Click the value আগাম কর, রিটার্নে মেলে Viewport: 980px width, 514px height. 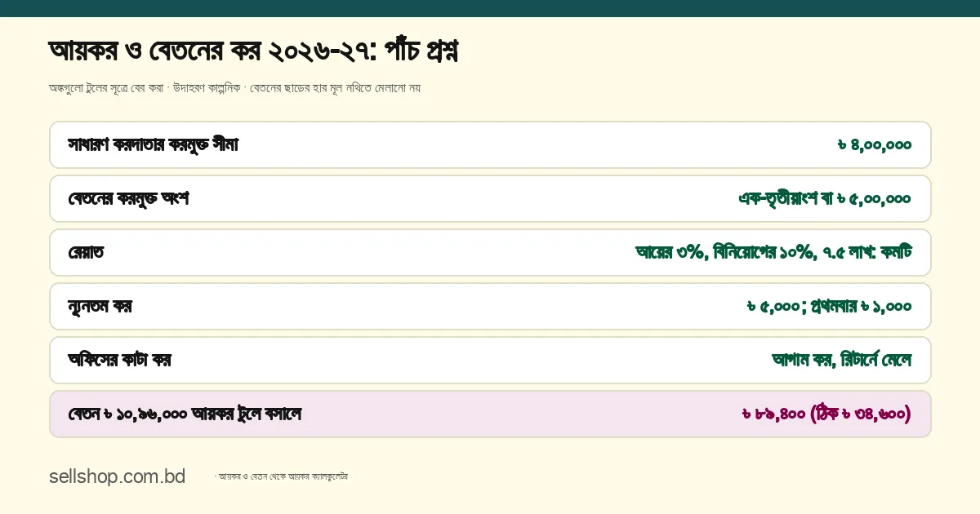coord(841,361)
